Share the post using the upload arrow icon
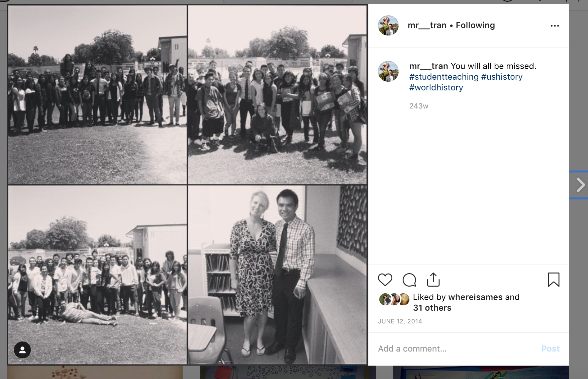 click(x=433, y=280)
